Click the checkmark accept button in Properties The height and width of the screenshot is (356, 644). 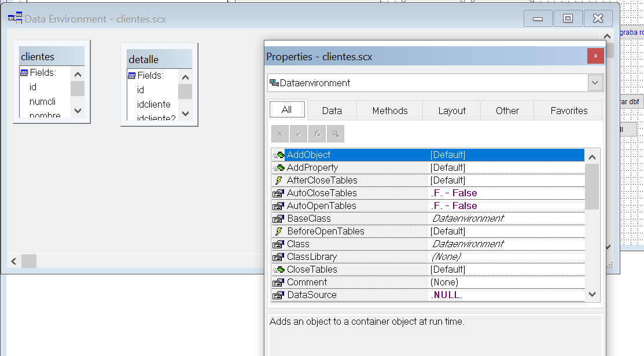point(299,134)
